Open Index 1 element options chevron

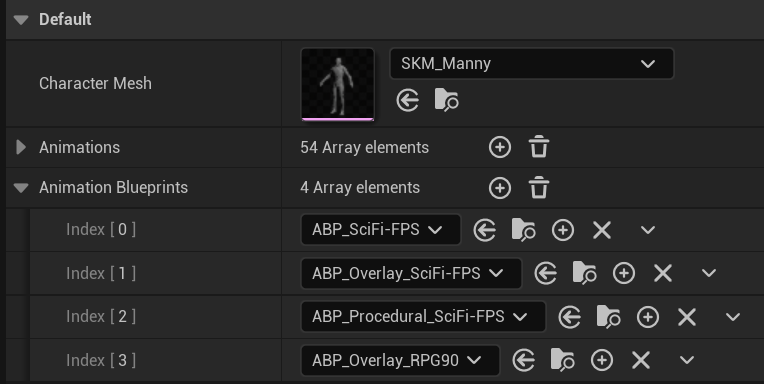tap(709, 273)
